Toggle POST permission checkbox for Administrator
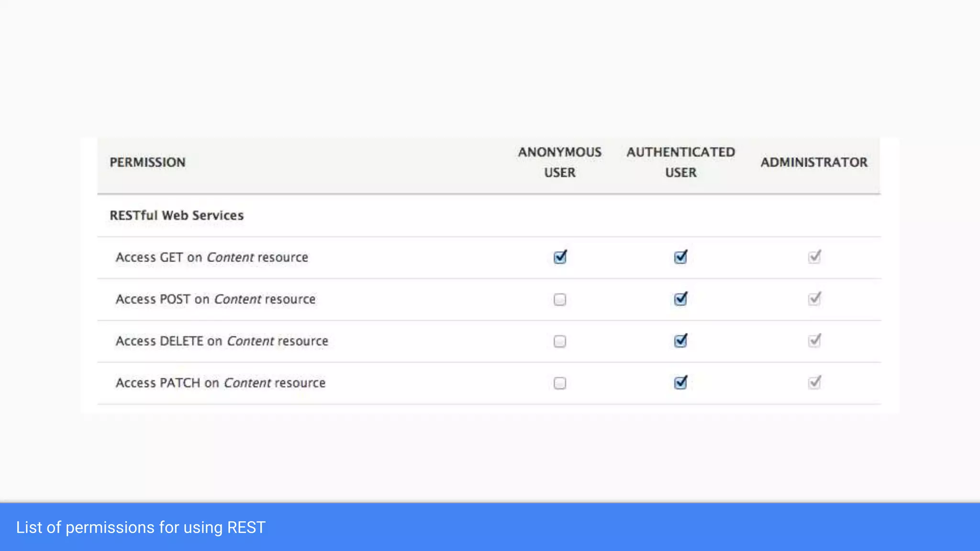The width and height of the screenshot is (980, 551). click(814, 299)
